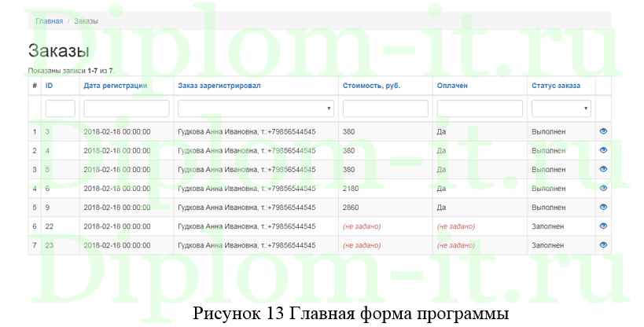Sort by ID column header
Screen dimensions: 644x327
[49, 86]
